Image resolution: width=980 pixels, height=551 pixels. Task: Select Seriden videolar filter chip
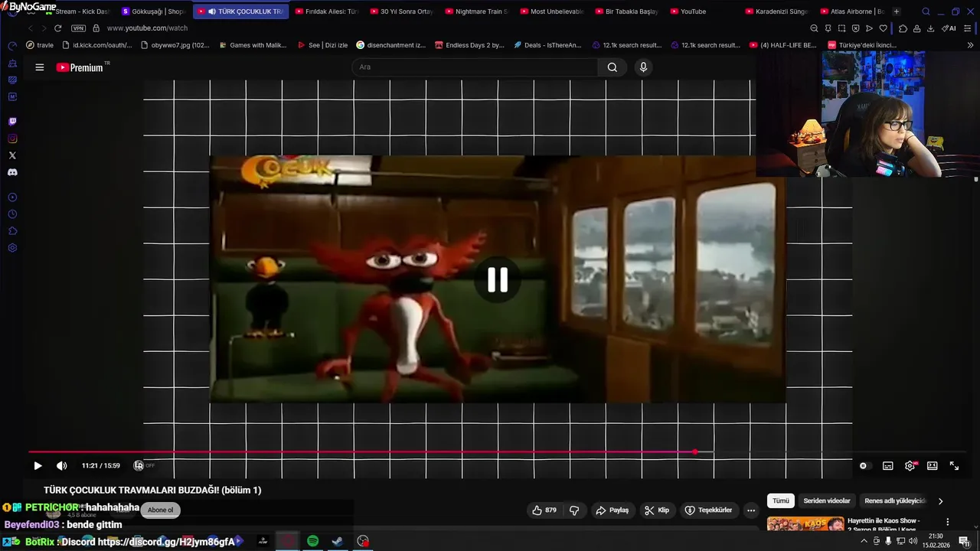(827, 501)
